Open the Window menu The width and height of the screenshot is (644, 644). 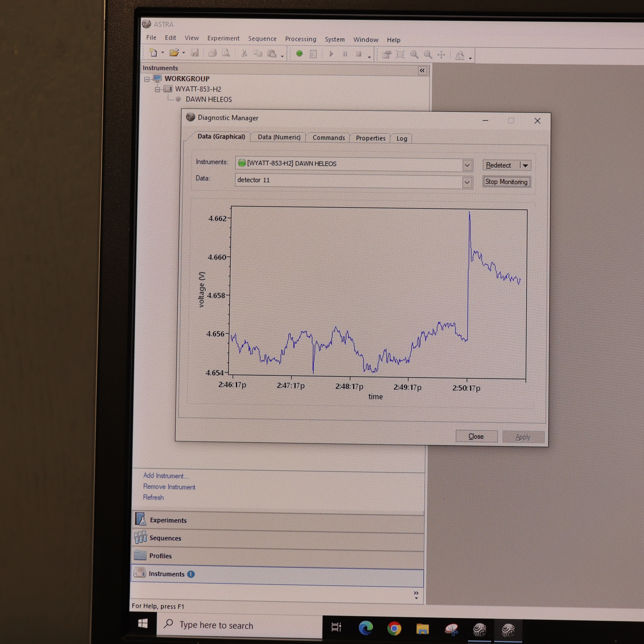pyautogui.click(x=366, y=40)
